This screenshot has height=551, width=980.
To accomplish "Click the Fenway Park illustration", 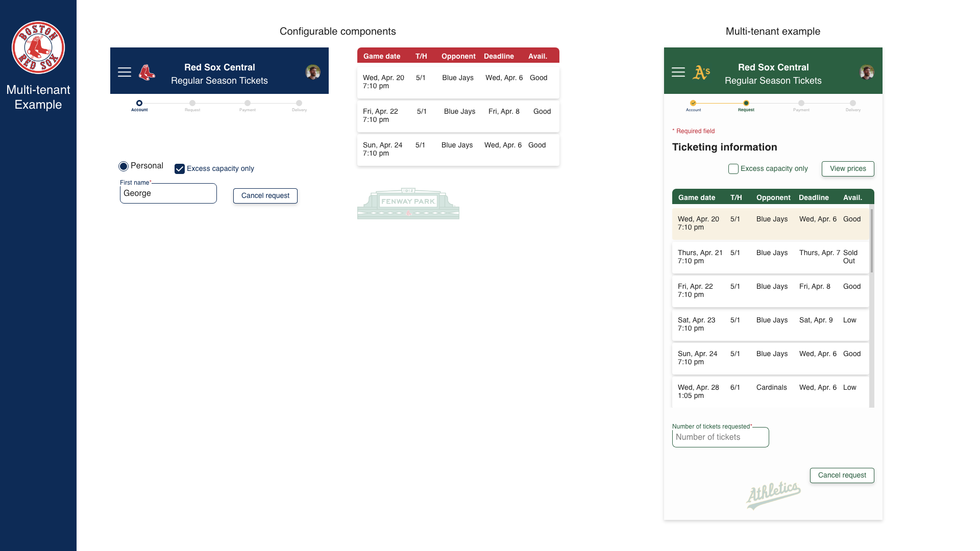I will click(x=408, y=204).
